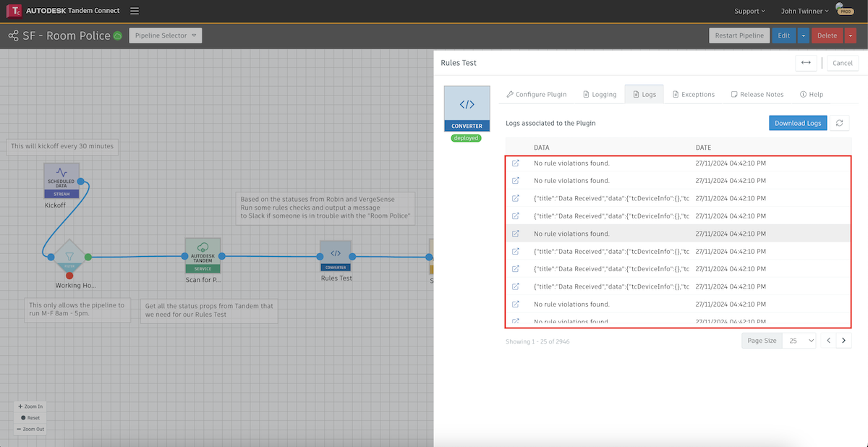Open the hamburger navigation menu
Image resolution: width=868 pixels, height=447 pixels.
click(x=135, y=11)
